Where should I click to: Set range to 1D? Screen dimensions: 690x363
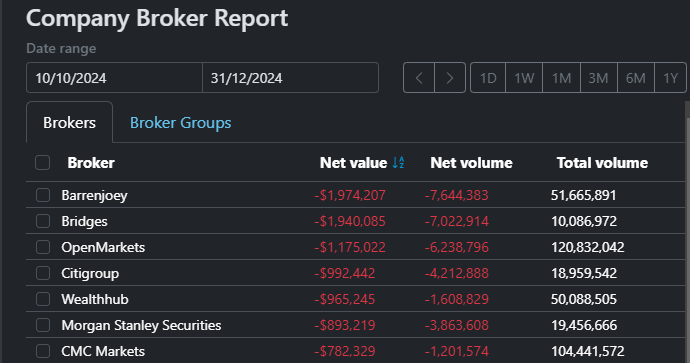point(488,78)
